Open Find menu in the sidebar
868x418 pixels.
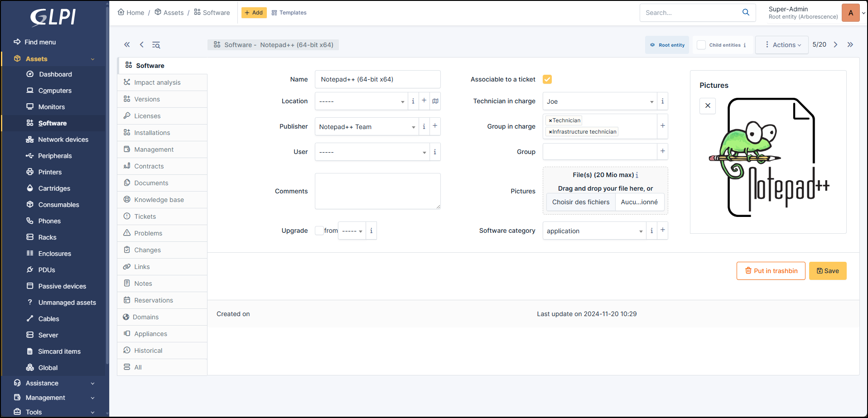(35, 42)
